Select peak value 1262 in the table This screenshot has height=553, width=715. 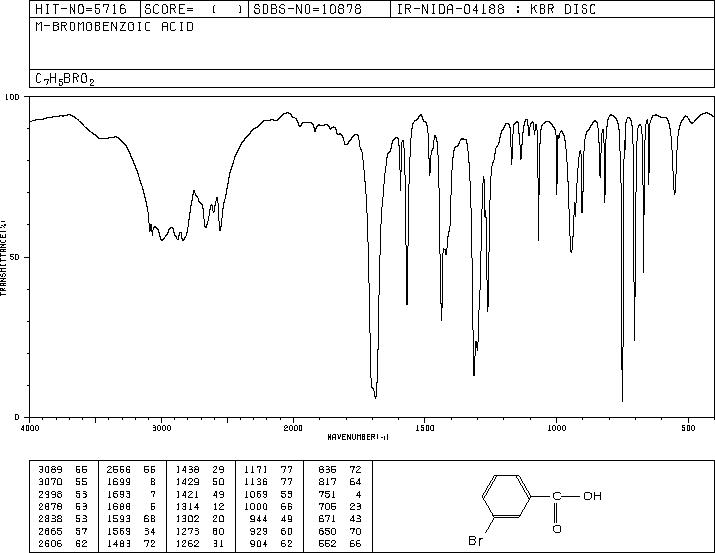click(187, 543)
